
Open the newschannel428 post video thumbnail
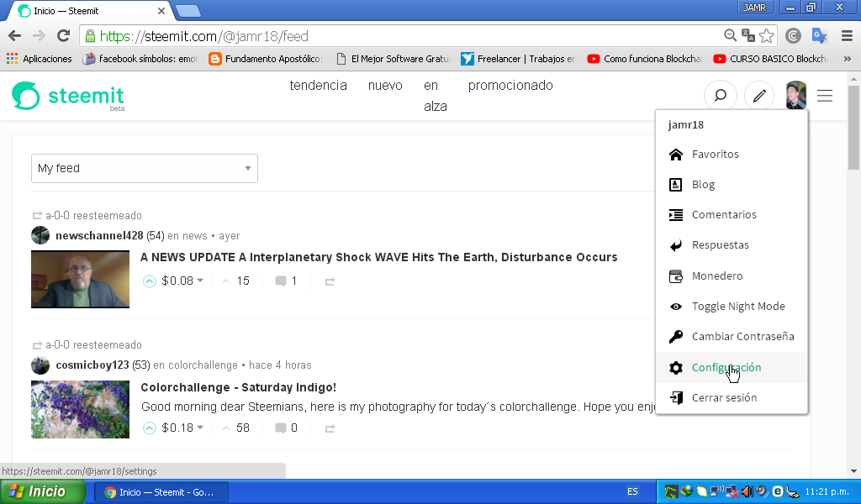click(80, 279)
